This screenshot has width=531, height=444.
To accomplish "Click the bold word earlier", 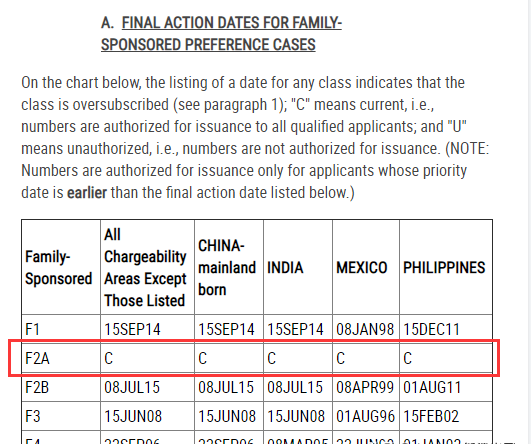I will [87, 193].
